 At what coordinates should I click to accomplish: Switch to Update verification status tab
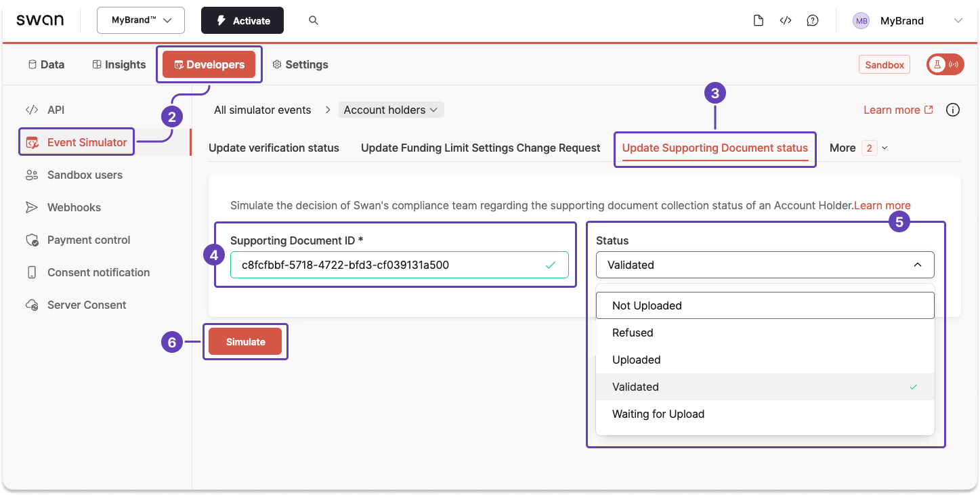[x=274, y=147]
